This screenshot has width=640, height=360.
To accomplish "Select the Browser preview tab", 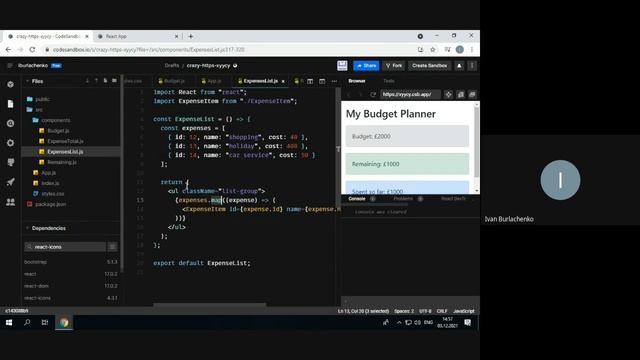I will [x=357, y=81].
